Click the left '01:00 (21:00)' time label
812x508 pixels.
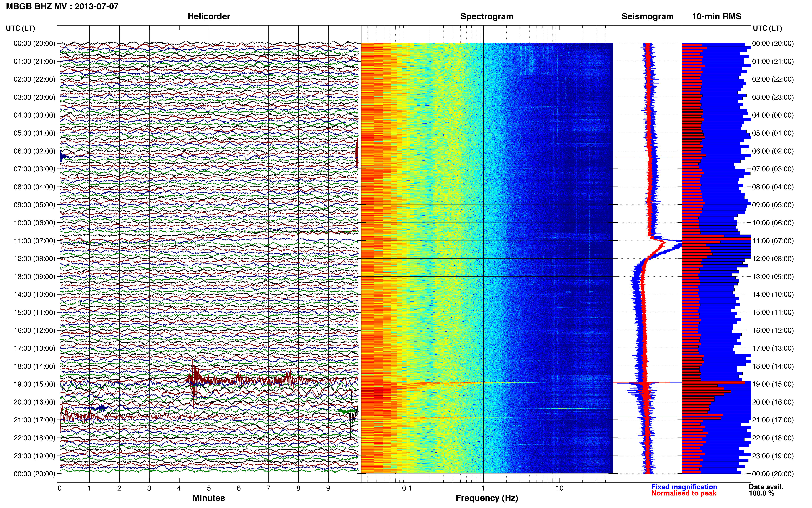coord(34,62)
